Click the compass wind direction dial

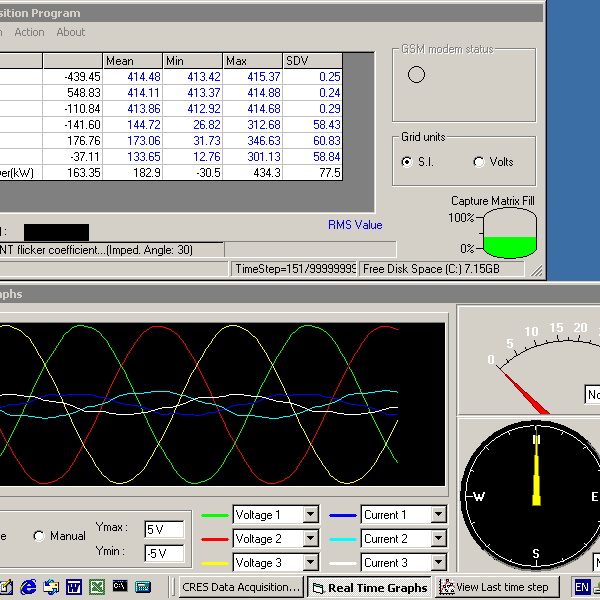point(536,495)
